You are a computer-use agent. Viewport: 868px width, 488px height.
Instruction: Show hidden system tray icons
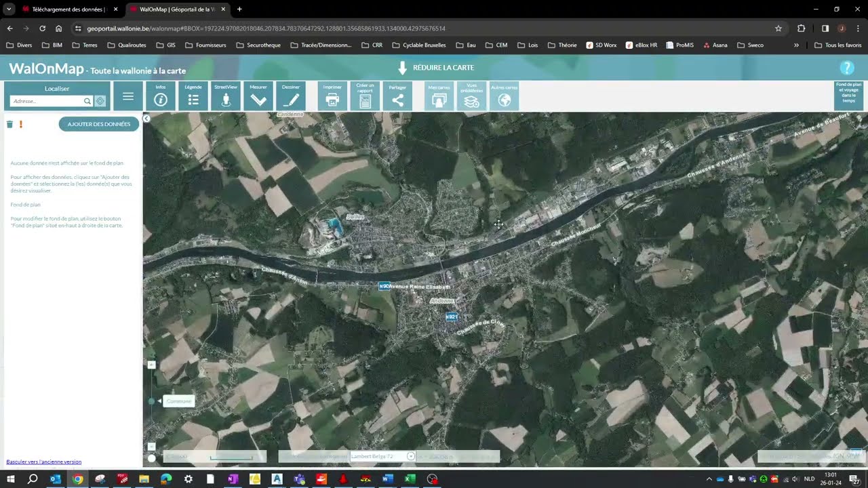709,479
